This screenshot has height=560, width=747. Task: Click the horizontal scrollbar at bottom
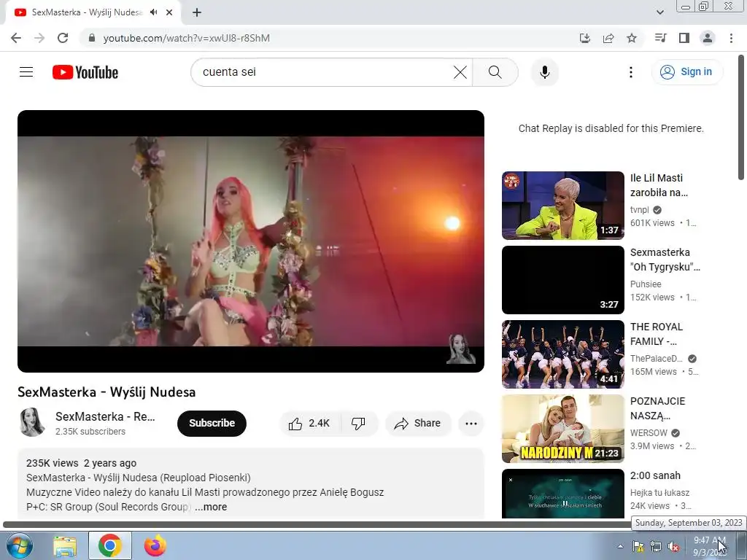point(317,525)
